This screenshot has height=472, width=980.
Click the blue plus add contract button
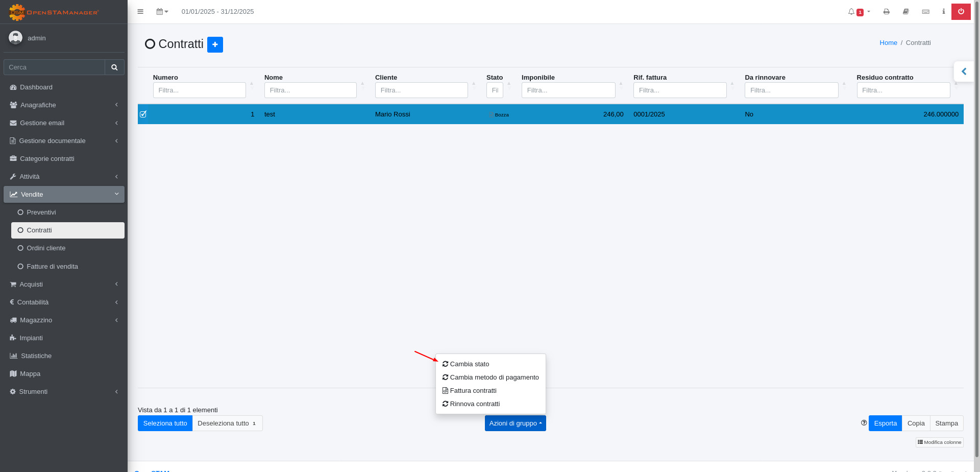click(x=215, y=45)
